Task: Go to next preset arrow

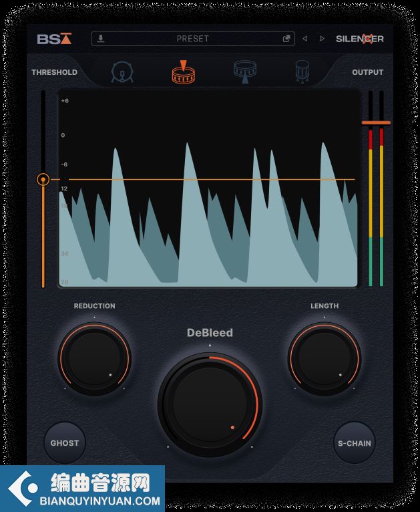Action: (322, 39)
